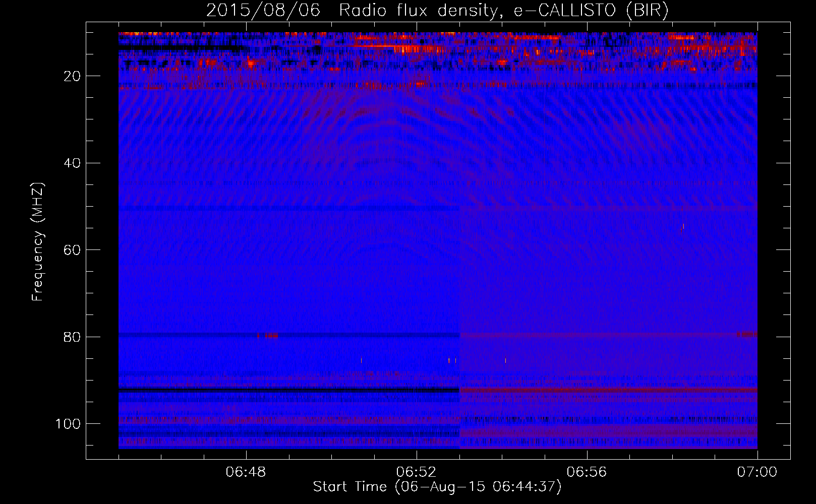Select the 06:48 time tick label

(246, 472)
